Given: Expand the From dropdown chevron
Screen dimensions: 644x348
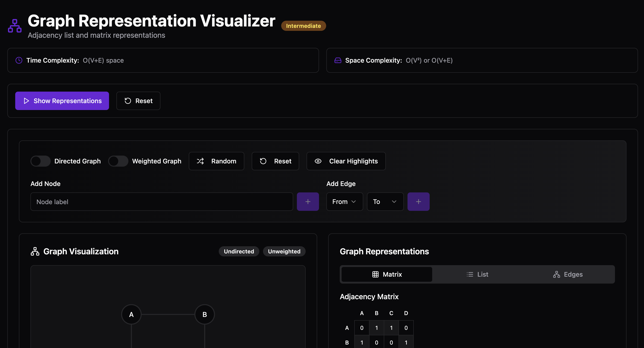Looking at the screenshot, I should [x=354, y=201].
